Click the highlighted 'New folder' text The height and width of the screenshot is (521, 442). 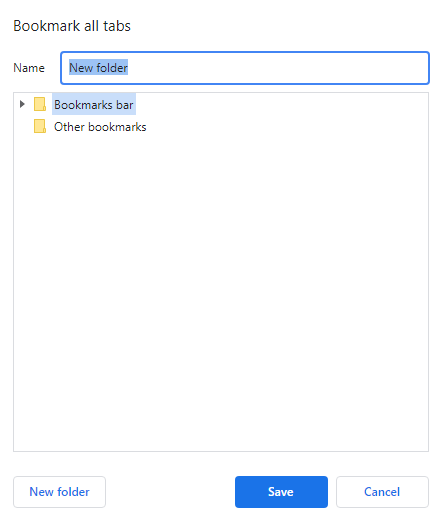click(x=98, y=68)
